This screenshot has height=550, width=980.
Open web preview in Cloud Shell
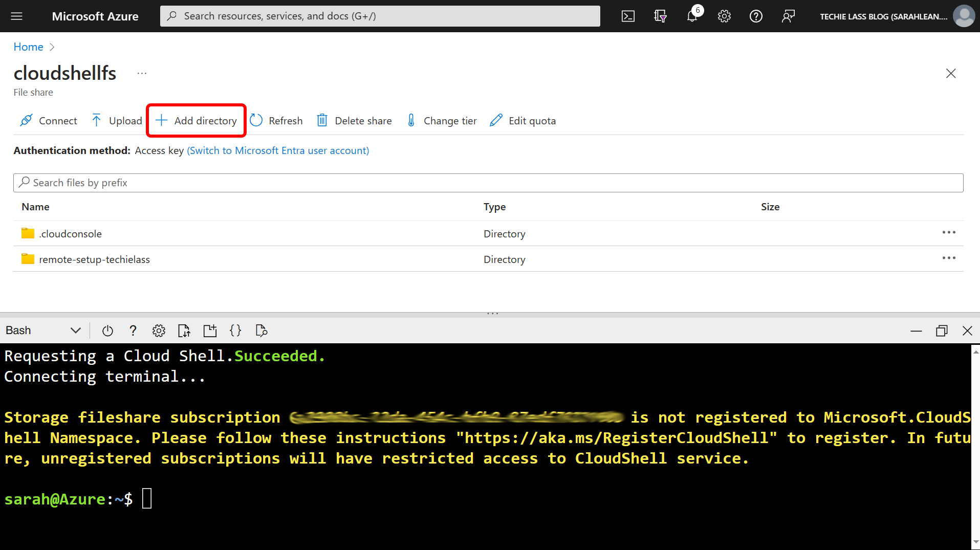261,330
